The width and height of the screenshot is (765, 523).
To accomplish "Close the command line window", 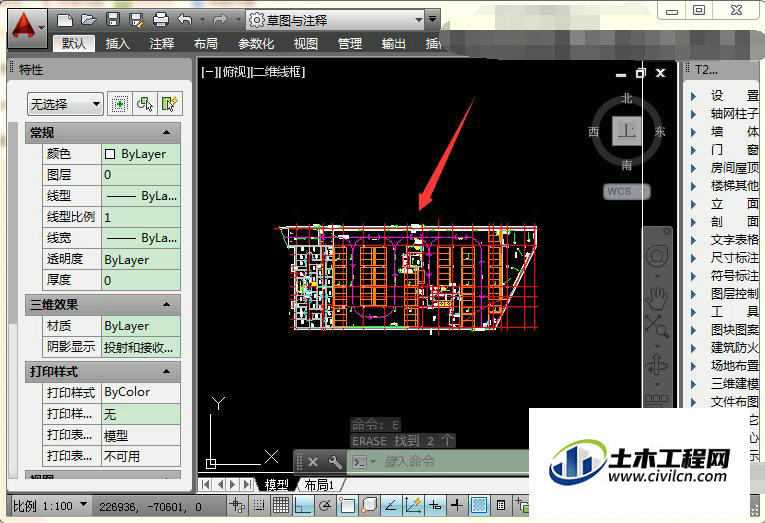I will pyautogui.click(x=313, y=462).
